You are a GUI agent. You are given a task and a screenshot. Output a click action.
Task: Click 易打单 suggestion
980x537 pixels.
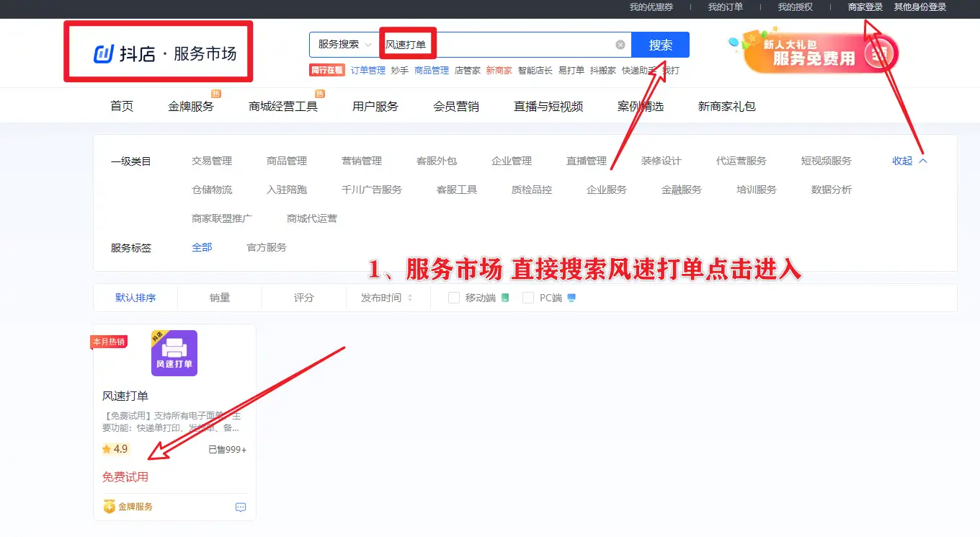tap(571, 71)
